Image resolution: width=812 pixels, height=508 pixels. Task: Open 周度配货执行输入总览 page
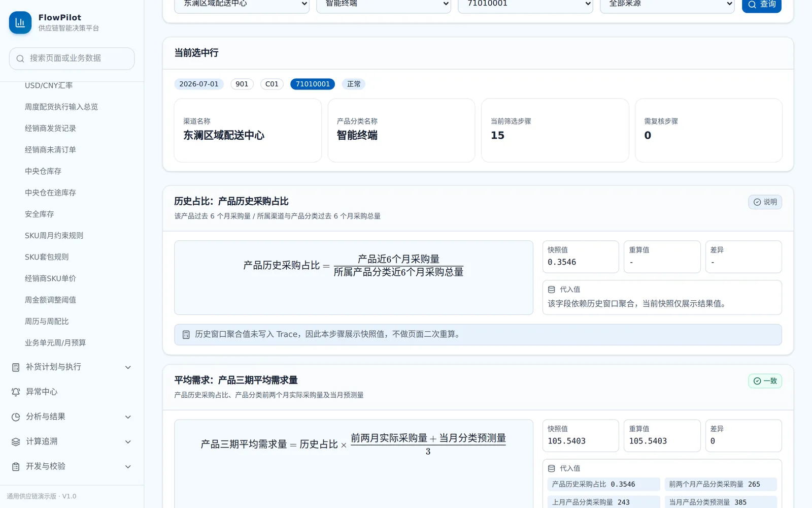(x=61, y=107)
